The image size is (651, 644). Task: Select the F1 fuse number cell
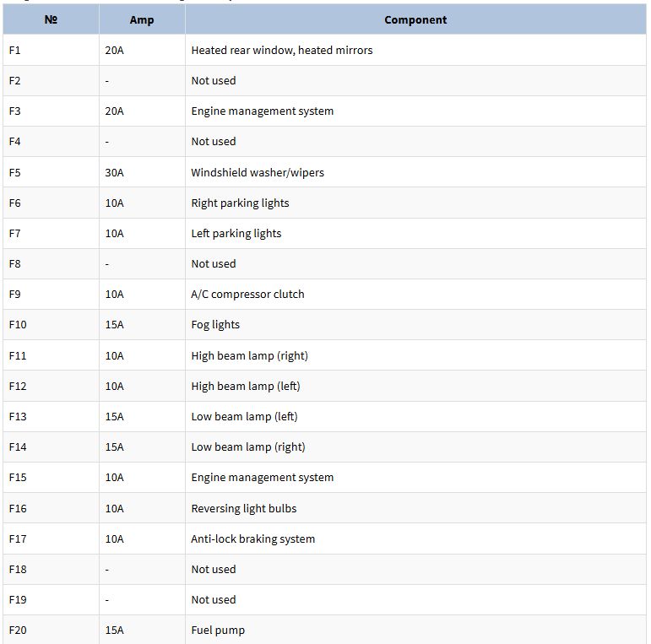(x=51, y=50)
